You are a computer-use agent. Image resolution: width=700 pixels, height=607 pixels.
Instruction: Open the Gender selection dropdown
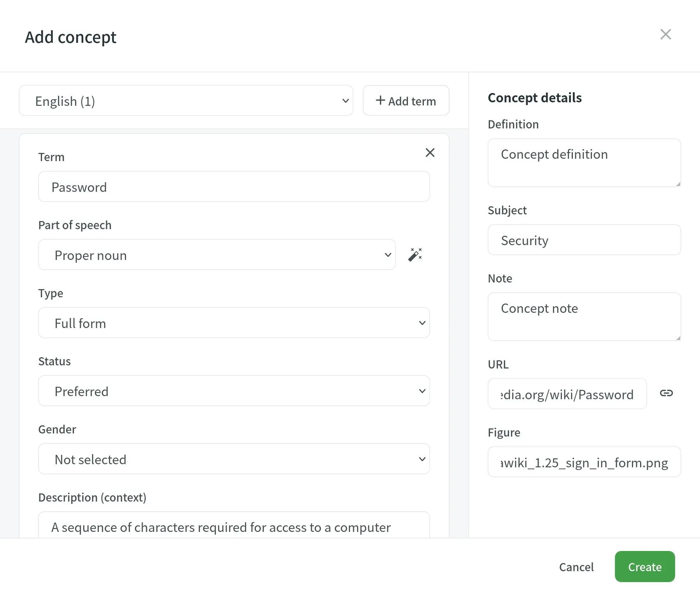[233, 459]
